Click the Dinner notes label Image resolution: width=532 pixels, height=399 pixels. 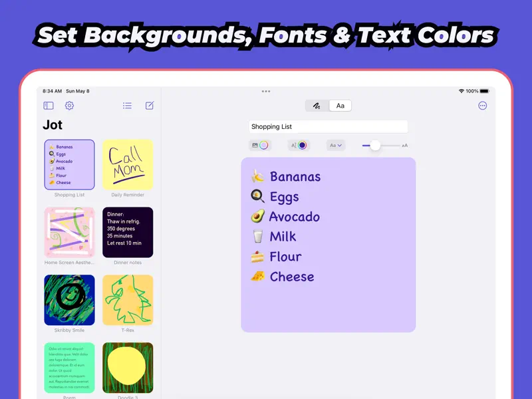(x=128, y=262)
